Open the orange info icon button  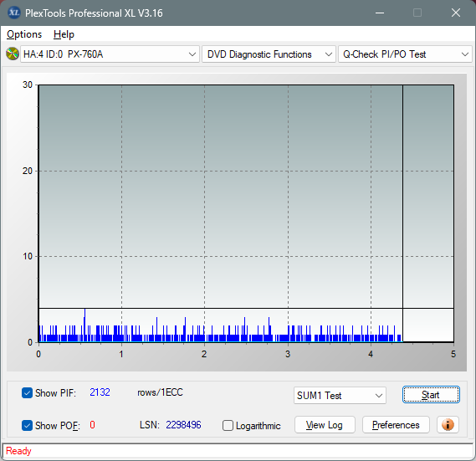click(x=448, y=424)
